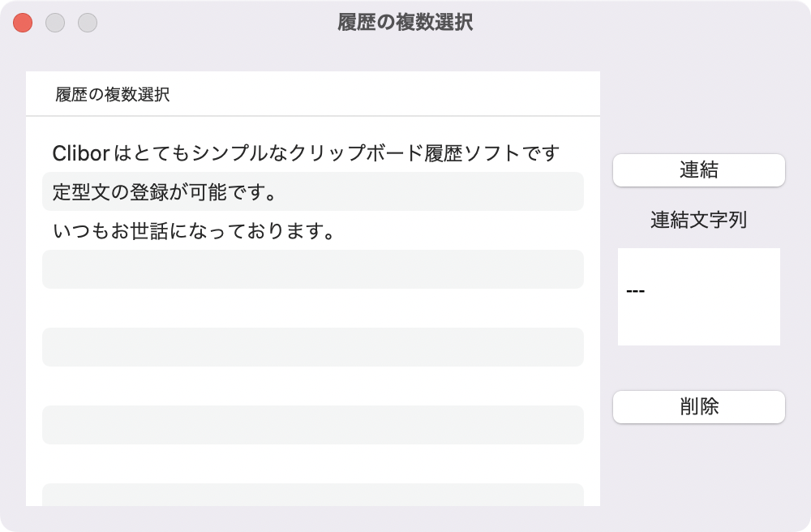
Task: Select the いつもお世話になっております。 row
Action: coord(313,230)
